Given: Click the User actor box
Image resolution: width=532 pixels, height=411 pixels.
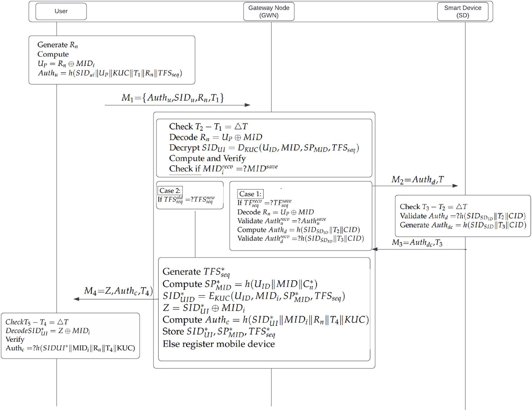Looking at the screenshot, I should (x=61, y=11).
